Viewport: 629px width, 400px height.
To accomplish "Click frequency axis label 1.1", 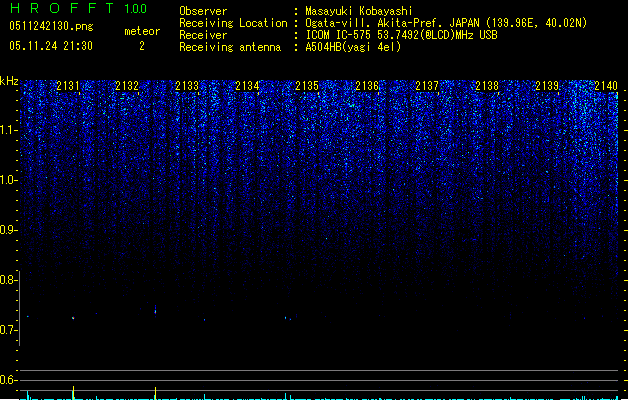I will (x=9, y=130).
